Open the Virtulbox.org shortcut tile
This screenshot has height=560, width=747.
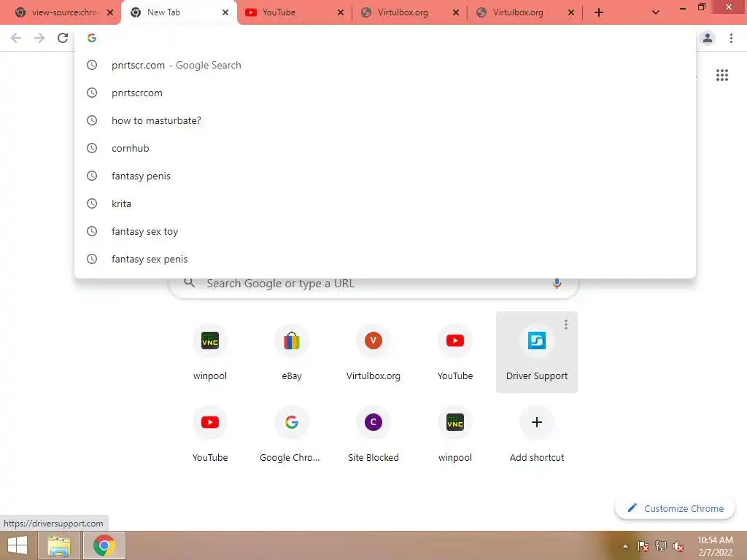coord(373,352)
